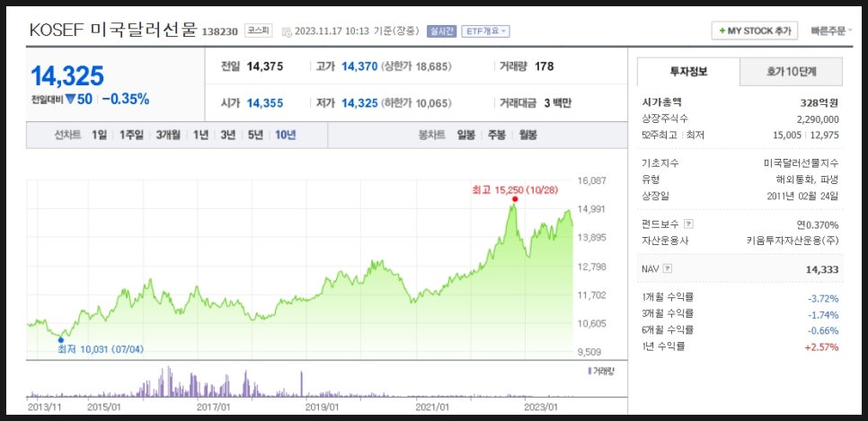Switch to the 호가10단계 tab
The image size is (868, 421).
(x=791, y=72)
